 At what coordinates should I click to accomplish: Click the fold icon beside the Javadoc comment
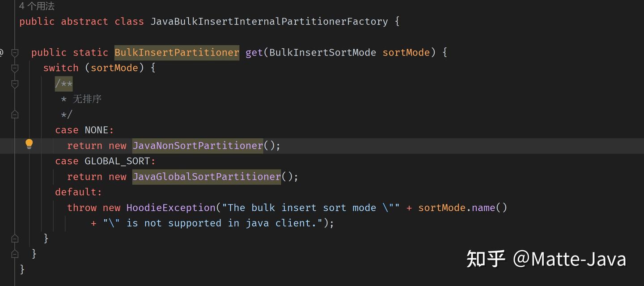15,83
